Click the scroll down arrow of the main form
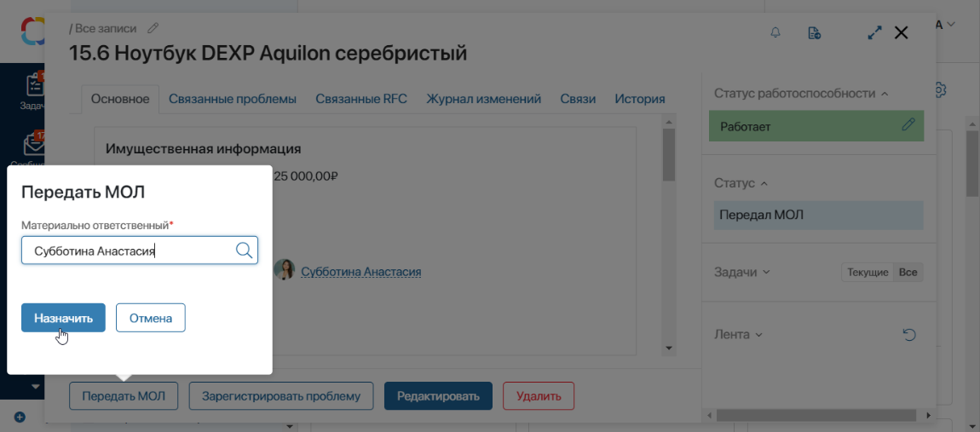 coord(669,348)
